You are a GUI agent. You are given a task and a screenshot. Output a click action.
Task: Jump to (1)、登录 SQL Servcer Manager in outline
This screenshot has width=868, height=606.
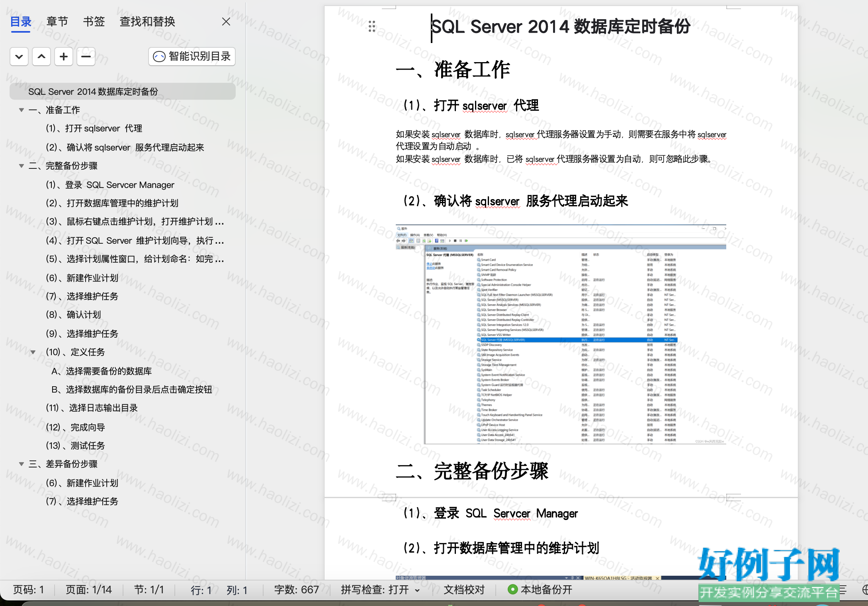click(110, 185)
